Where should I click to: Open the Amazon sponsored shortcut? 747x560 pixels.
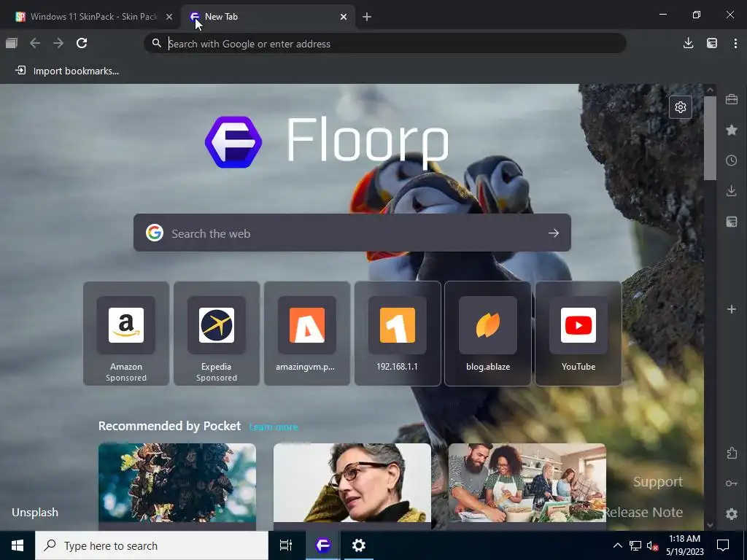click(x=125, y=333)
